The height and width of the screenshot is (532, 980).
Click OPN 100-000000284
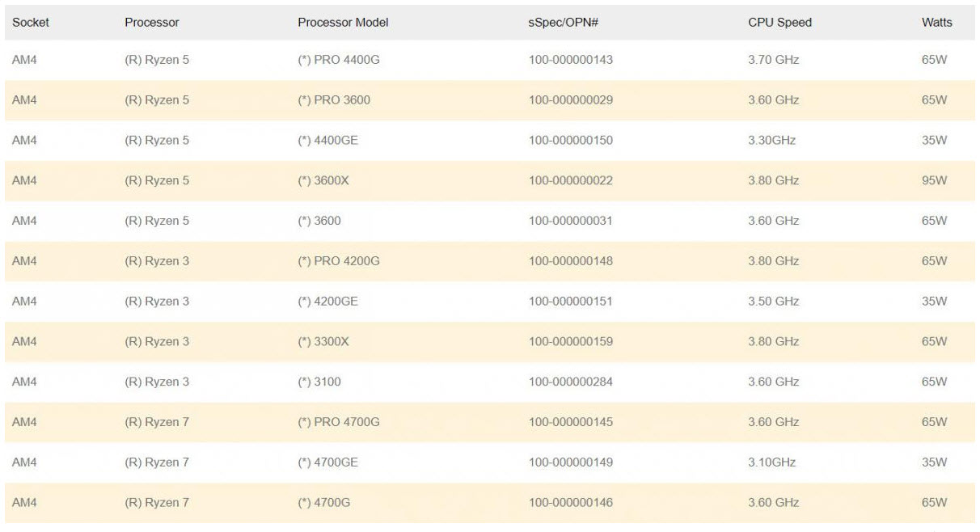[x=570, y=382]
